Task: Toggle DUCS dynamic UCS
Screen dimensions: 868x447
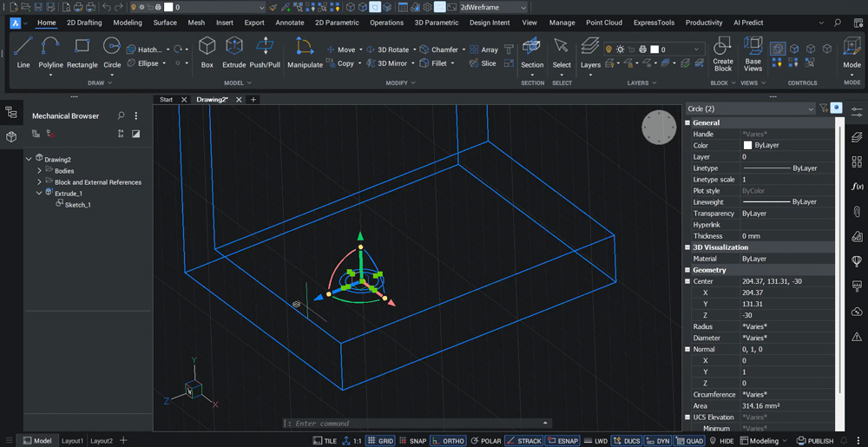Action: 627,441
